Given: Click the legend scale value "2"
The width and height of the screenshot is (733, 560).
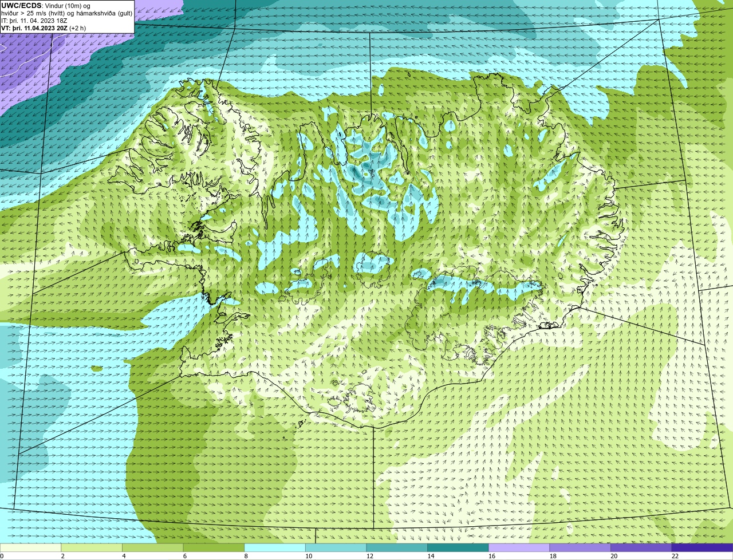Looking at the screenshot, I should pos(62,556).
